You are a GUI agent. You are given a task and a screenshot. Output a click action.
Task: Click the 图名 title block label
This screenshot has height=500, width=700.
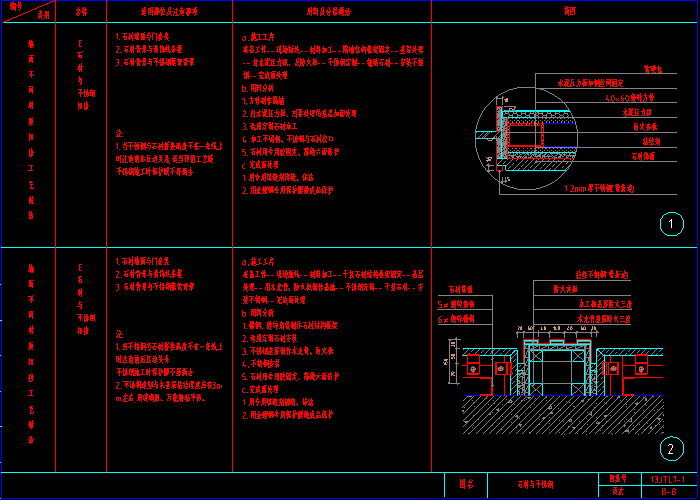coord(467,484)
